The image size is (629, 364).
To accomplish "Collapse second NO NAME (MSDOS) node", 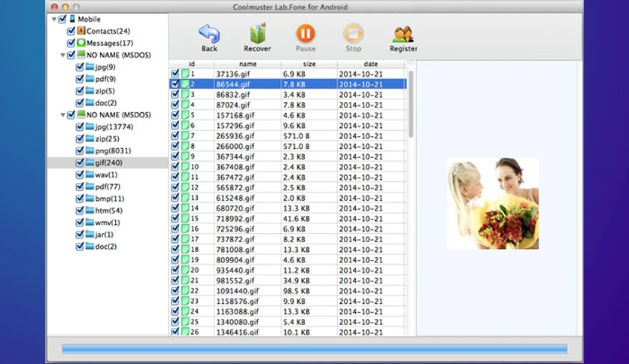I will pyautogui.click(x=63, y=115).
